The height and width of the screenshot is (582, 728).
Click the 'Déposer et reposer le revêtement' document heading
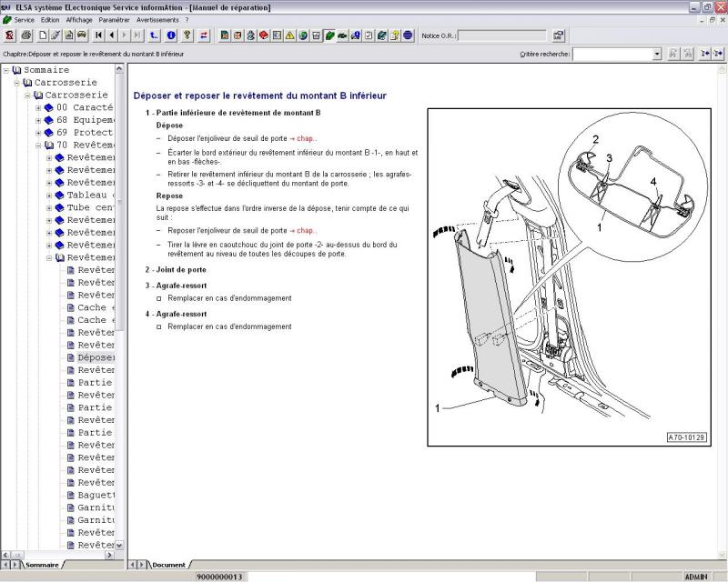260,95
